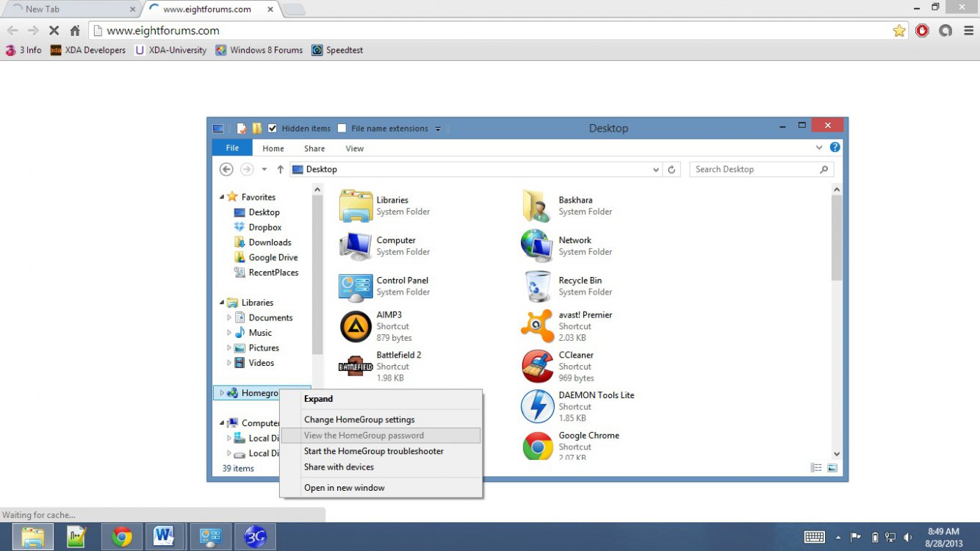Bookmark page with the Chrome star icon
The width and height of the screenshot is (980, 551).
(x=899, y=31)
